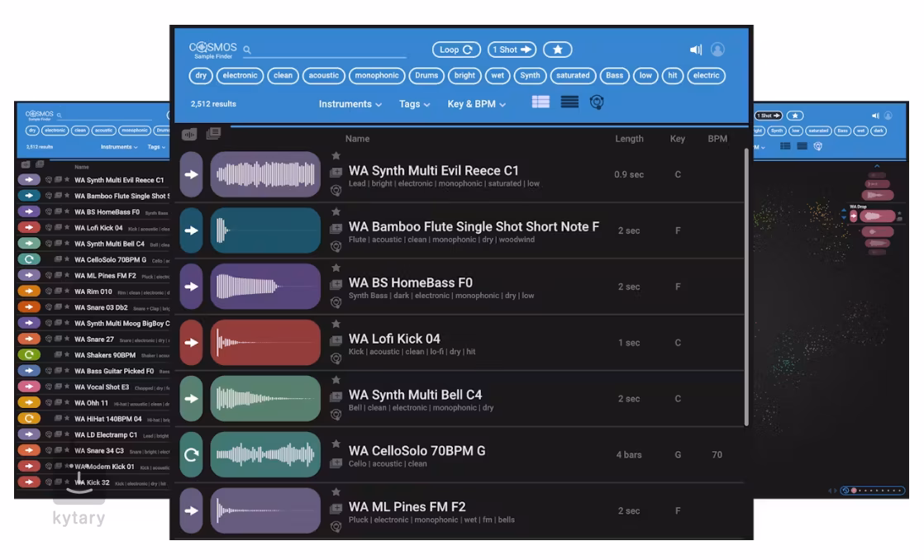Screen dimensions: 924x560
Task: Expand the Instruments dropdown
Action: click(x=350, y=104)
